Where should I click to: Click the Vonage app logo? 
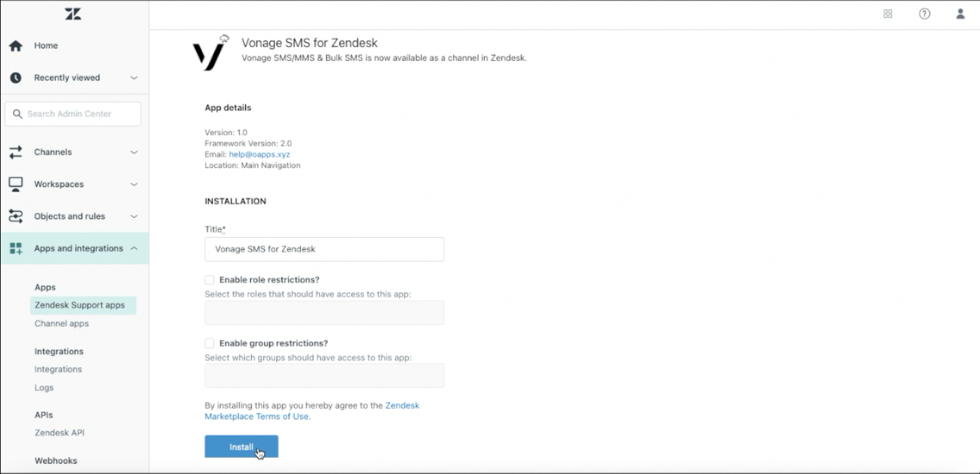click(x=210, y=52)
